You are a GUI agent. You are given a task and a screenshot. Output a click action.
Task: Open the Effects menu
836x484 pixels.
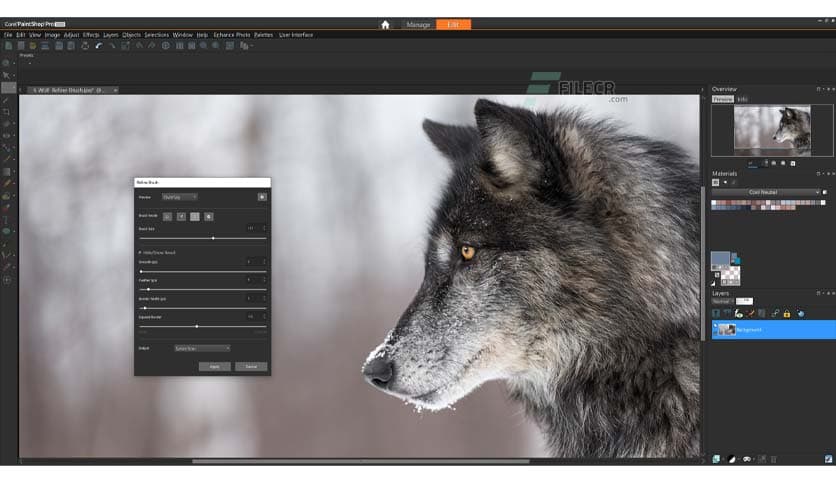click(91, 34)
